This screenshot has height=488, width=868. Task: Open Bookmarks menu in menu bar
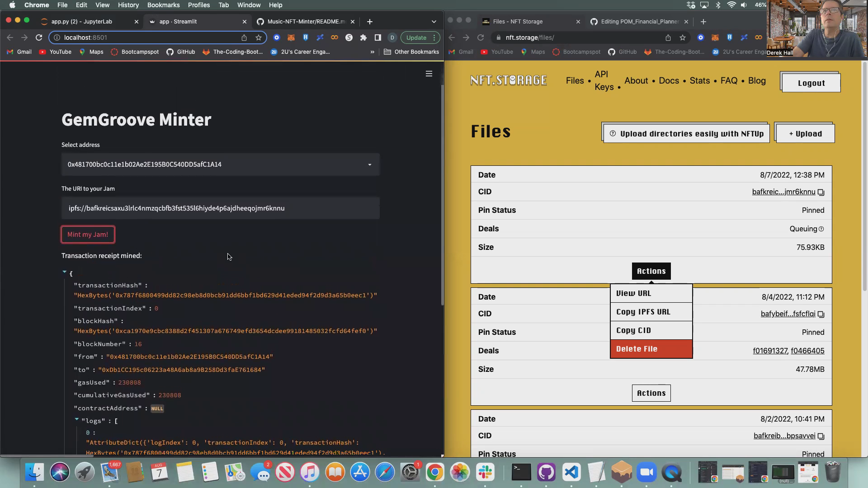click(163, 5)
